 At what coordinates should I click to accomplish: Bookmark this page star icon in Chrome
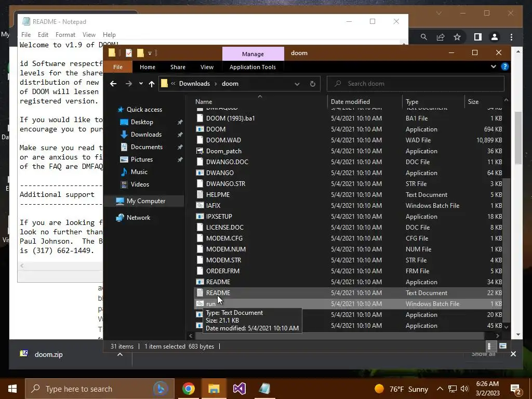457,37
